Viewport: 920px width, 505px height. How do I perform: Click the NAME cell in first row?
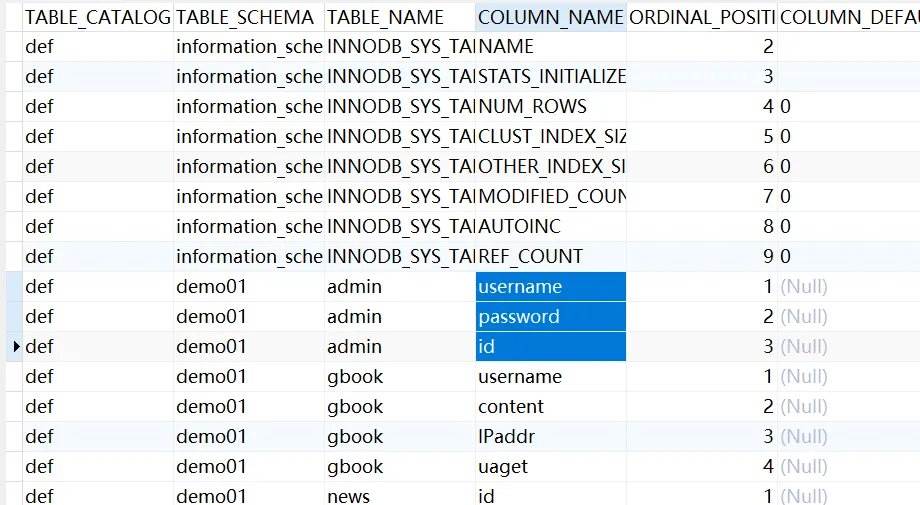tap(550, 47)
